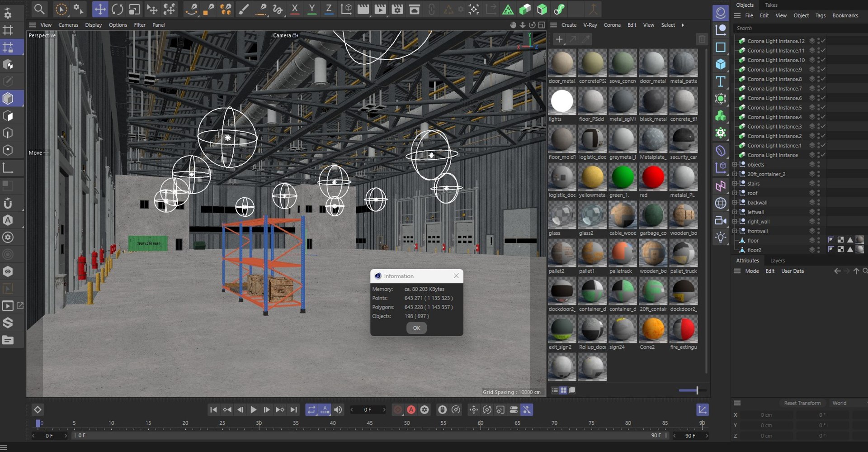Toggle X axis lock

(295, 9)
